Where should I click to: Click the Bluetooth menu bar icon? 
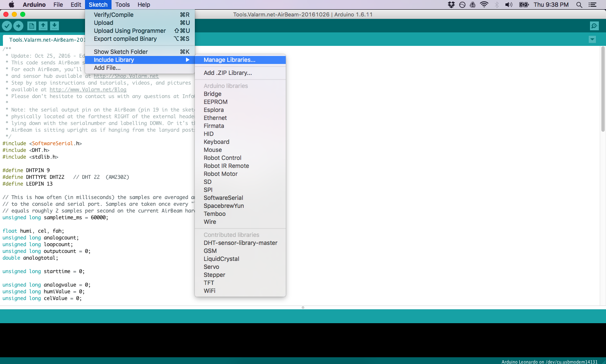tap(497, 5)
